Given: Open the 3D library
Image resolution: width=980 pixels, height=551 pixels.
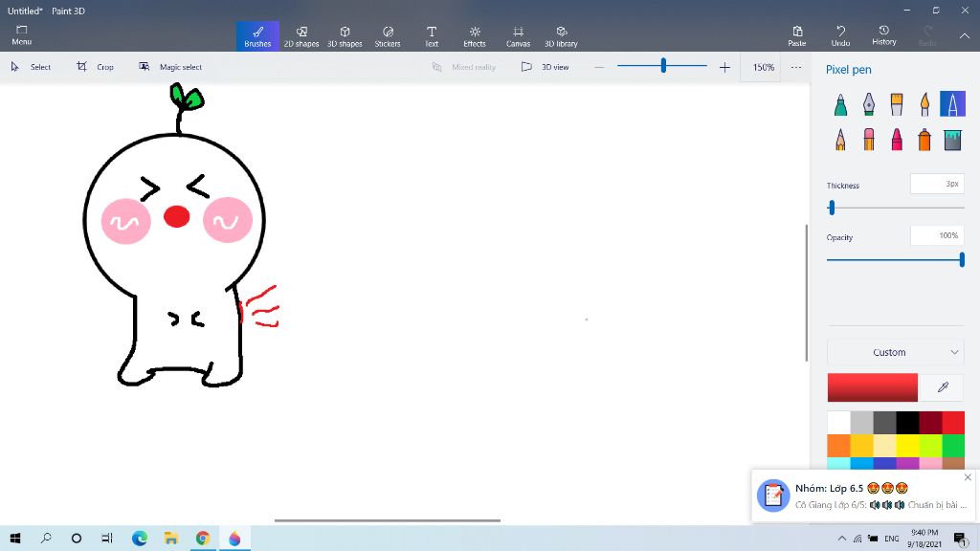Looking at the screenshot, I should click(x=561, y=35).
